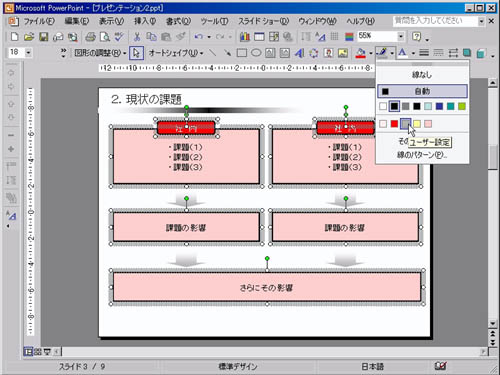Image resolution: width=500 pixels, height=375 pixels.
Task: Toggle the Select Objects arrow tool
Action: point(136,53)
